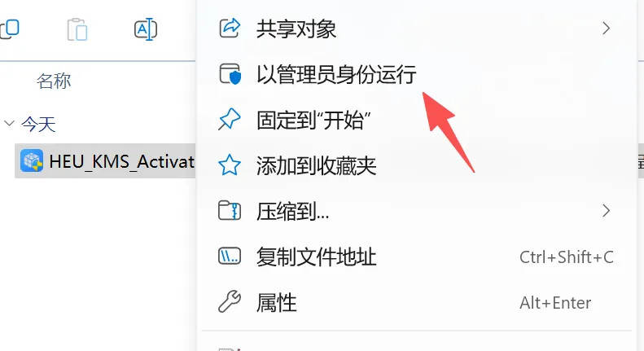The width and height of the screenshot is (644, 351).
Task: Click the Rename icon in the toolbar
Action: tap(146, 29)
